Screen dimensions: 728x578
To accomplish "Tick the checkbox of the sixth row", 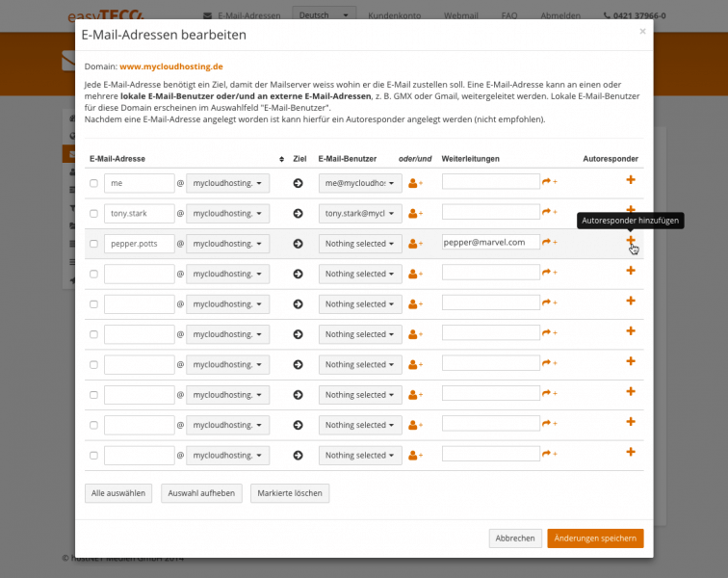I will click(x=93, y=334).
